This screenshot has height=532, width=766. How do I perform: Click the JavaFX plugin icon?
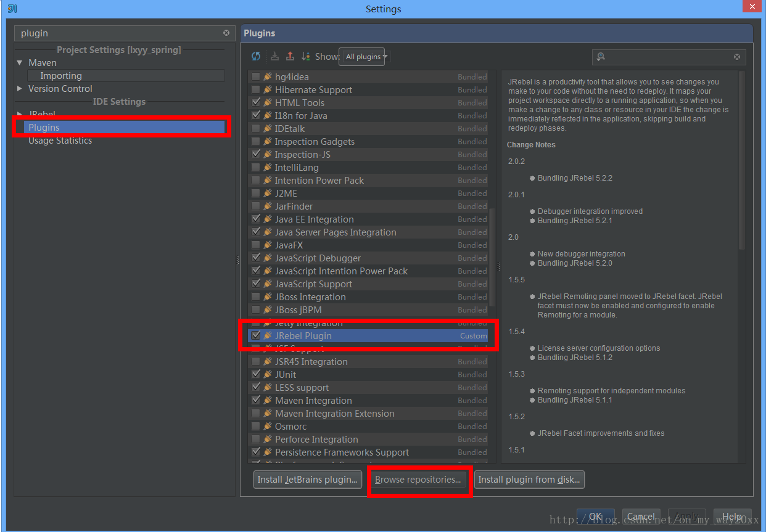tap(268, 245)
